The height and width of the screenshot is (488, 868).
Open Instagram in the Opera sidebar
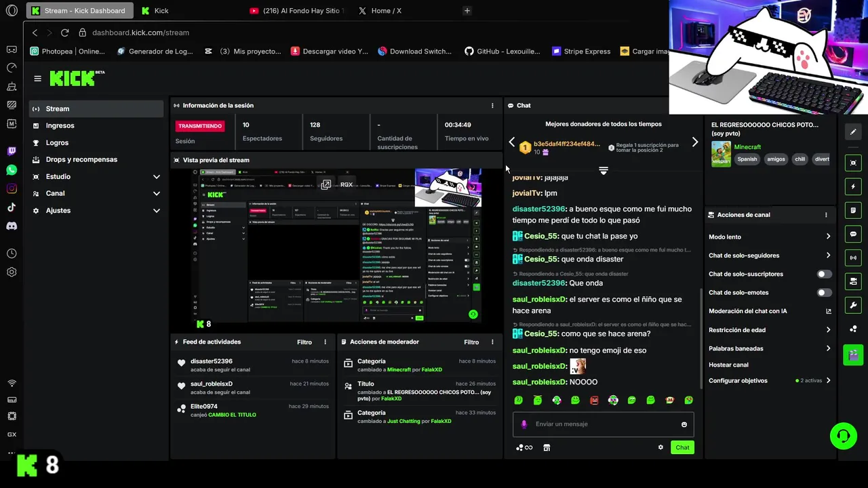[12, 188]
